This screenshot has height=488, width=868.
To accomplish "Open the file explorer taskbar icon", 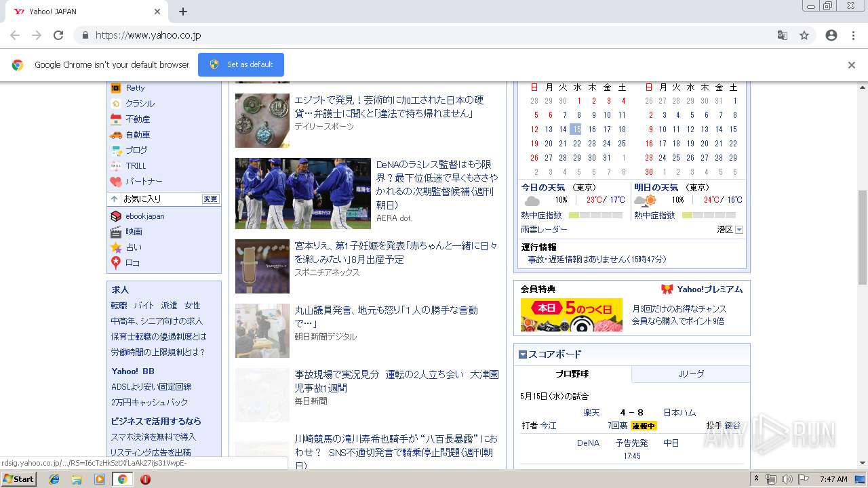I will [77, 479].
